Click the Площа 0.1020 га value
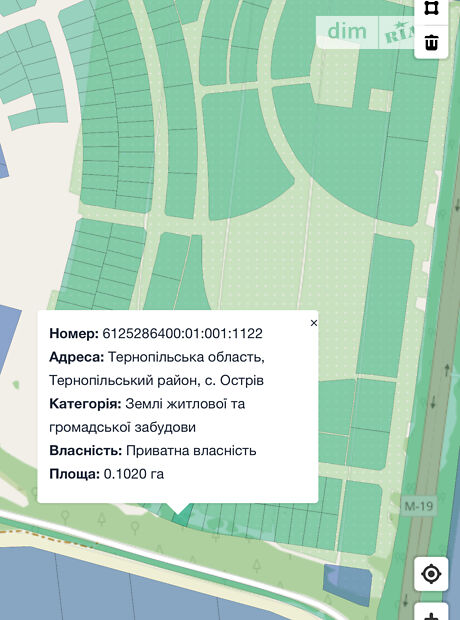Screen dimensions: 460x620 (x=134, y=474)
